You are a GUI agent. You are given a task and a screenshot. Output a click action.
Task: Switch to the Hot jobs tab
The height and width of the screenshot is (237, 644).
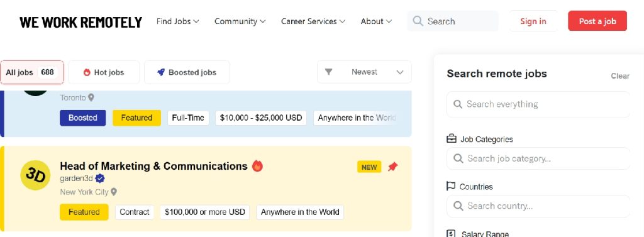pos(104,72)
